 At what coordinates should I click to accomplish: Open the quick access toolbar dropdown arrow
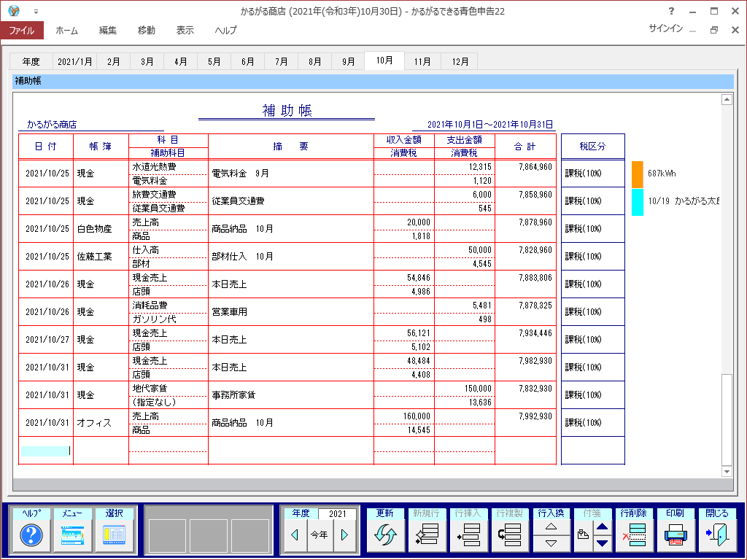(36, 12)
